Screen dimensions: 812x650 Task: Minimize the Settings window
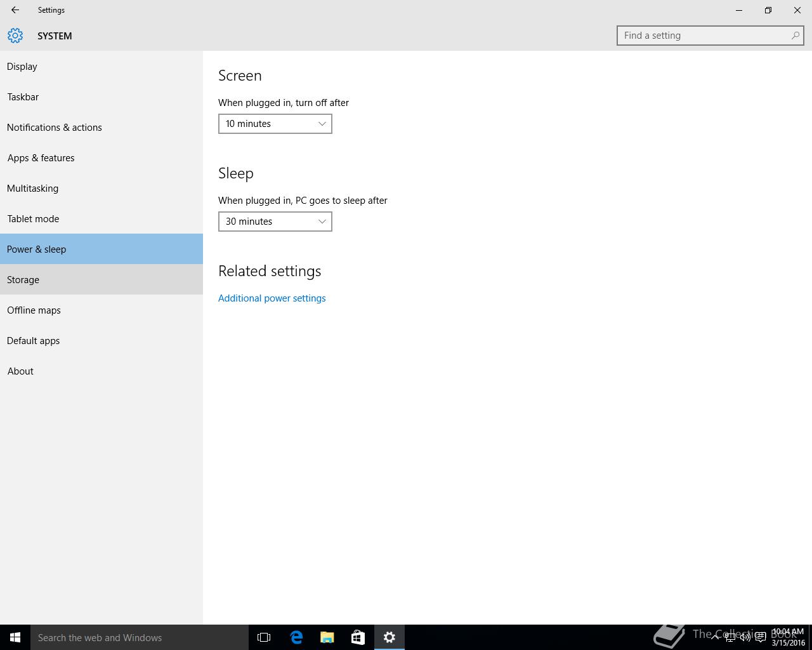pos(739,10)
